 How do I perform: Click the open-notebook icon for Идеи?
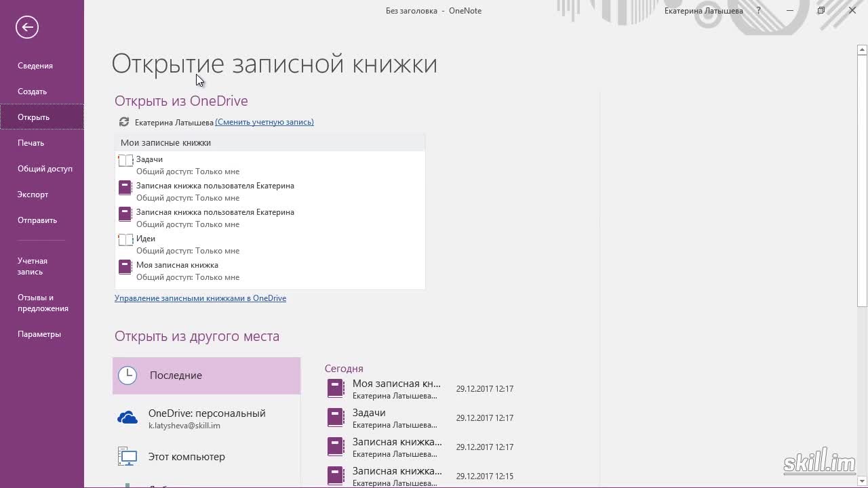[x=125, y=240]
